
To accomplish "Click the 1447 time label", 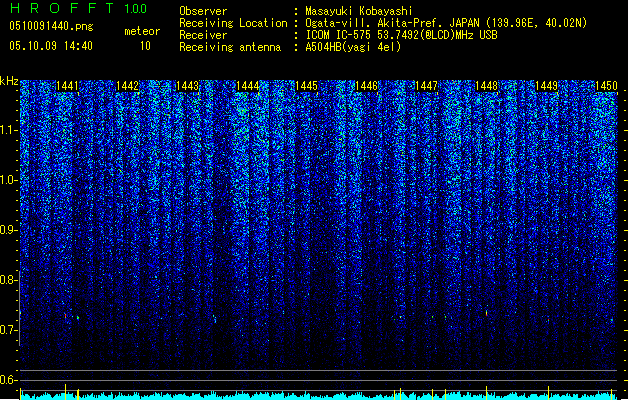I will coord(426,86).
